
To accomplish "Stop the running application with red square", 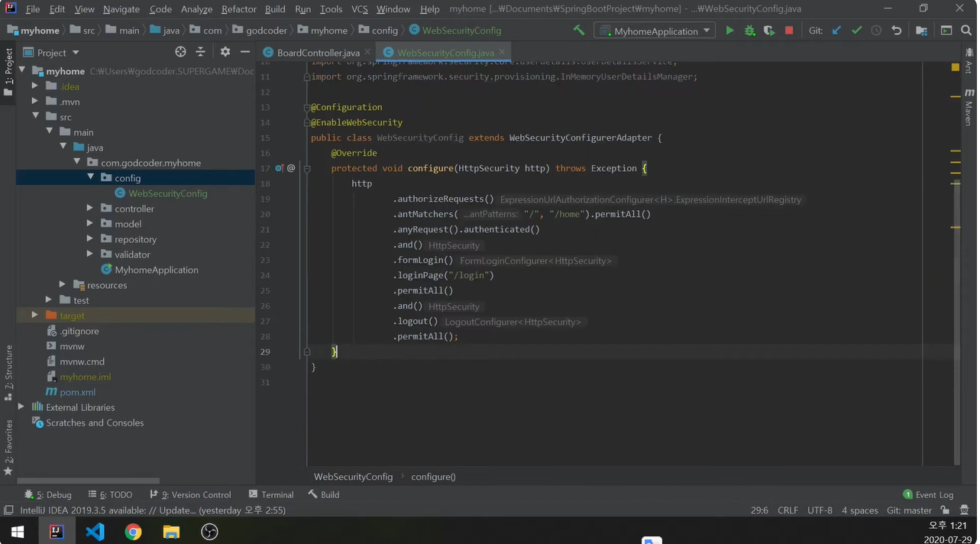I will point(789,31).
